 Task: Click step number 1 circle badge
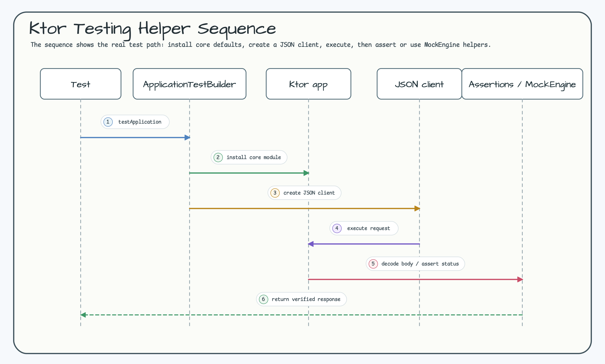[108, 122]
